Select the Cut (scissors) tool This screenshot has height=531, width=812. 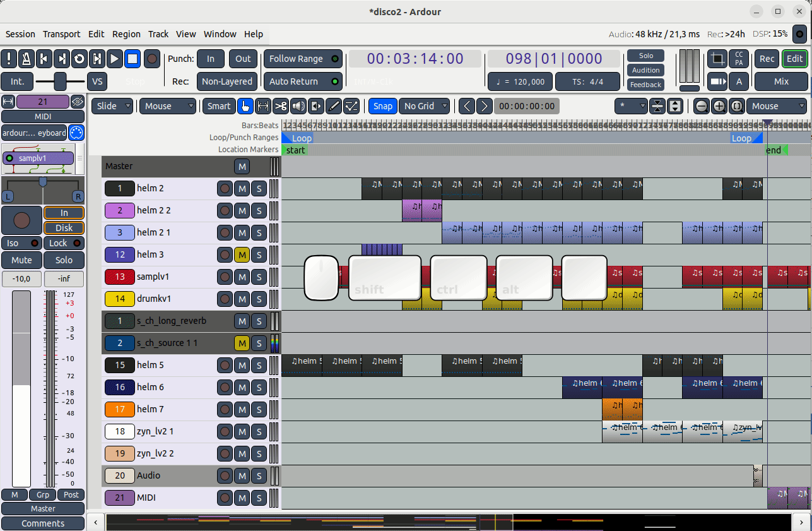(281, 106)
